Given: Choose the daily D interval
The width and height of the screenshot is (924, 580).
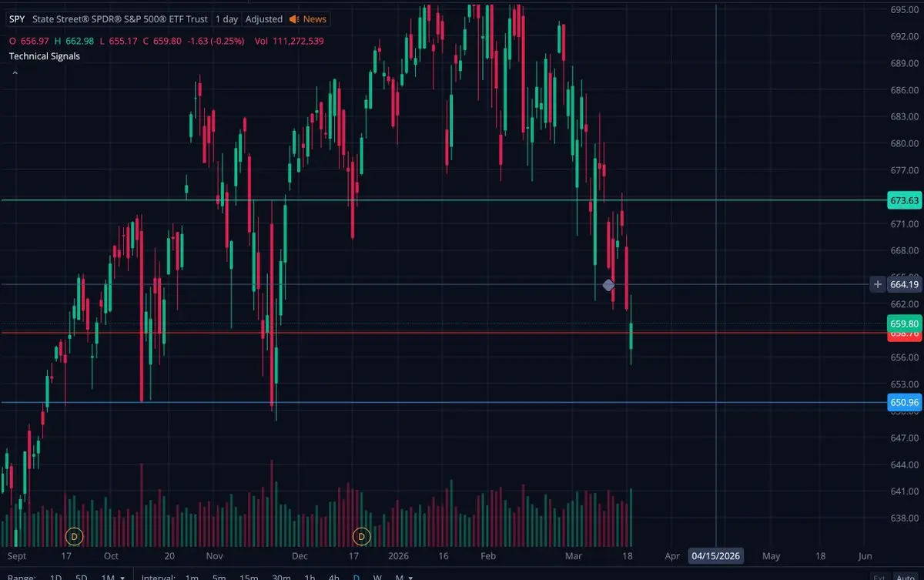Looking at the screenshot, I should (x=357, y=577).
